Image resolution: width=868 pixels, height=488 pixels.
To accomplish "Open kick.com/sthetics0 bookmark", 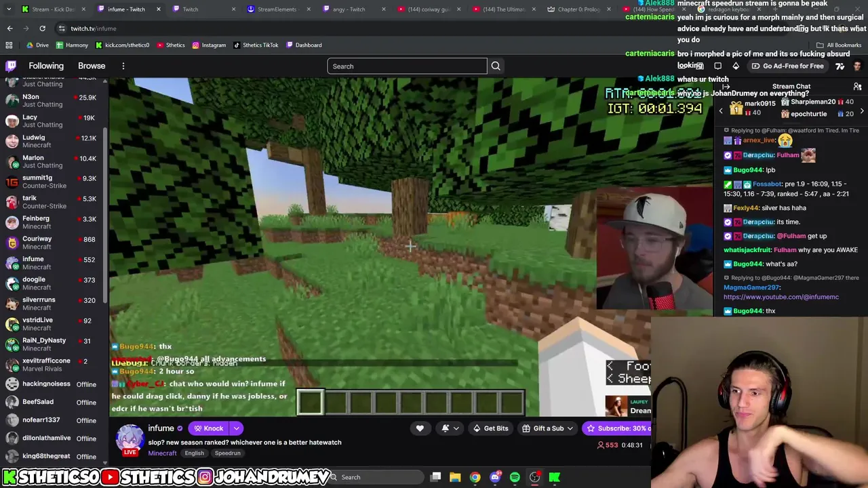I will (x=122, y=45).
